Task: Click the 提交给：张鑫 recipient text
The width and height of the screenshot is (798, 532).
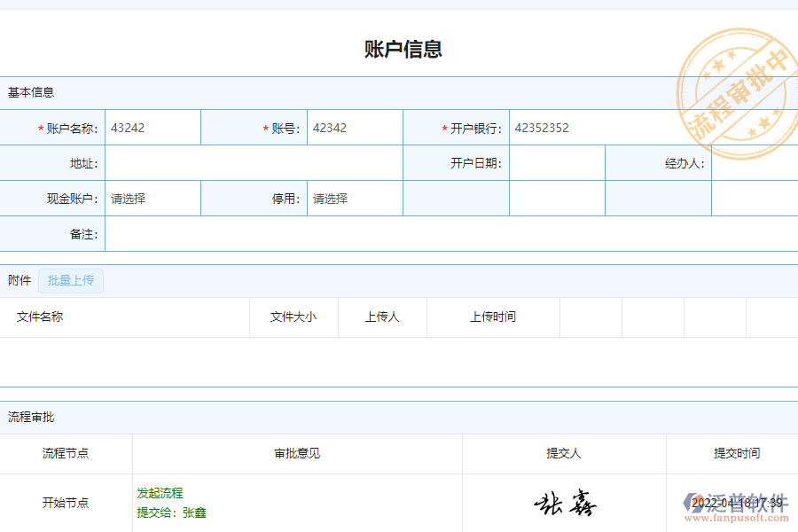Action: [170, 512]
